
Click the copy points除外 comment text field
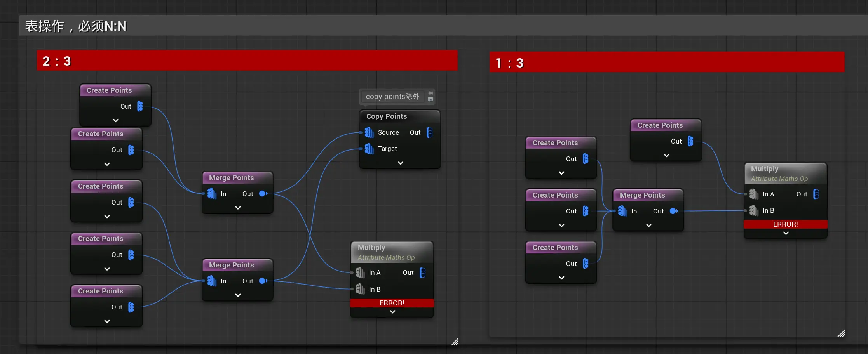[x=392, y=97]
